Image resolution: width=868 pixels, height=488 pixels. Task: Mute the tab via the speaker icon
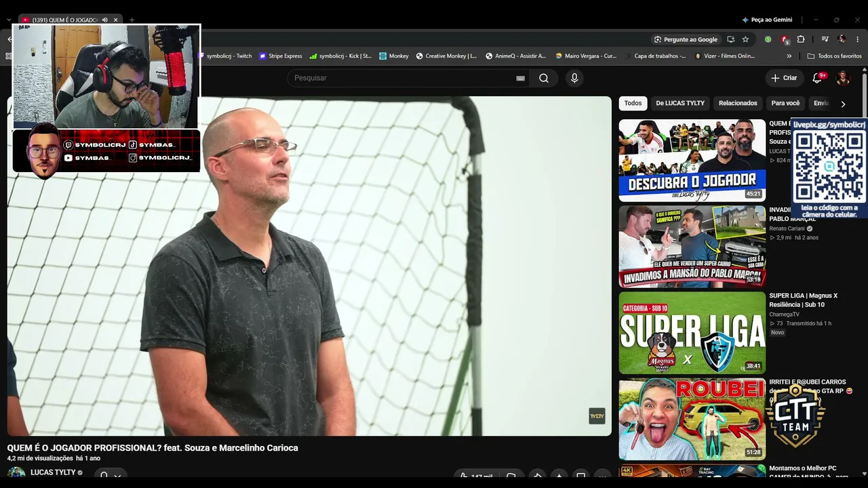[104, 20]
